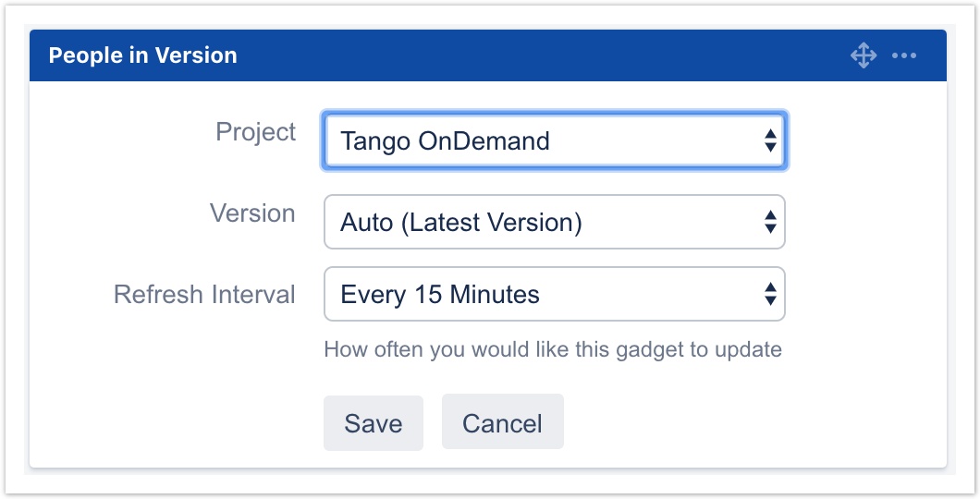The width and height of the screenshot is (980, 499).
Task: Click the up-down arrows on Refresh Interval select
Action: [769, 295]
